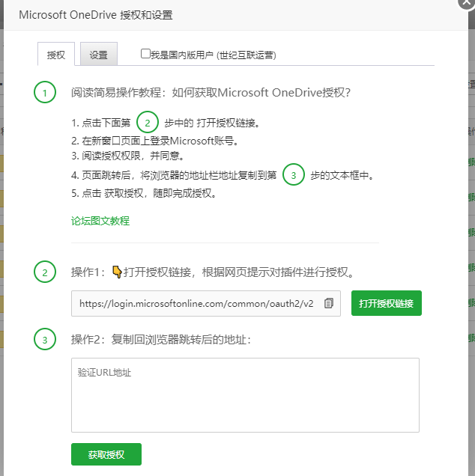The width and height of the screenshot is (475, 476).
Task: Click instruction 2. 在新窗口页面上登录Microsoft账号
Action: (x=154, y=141)
